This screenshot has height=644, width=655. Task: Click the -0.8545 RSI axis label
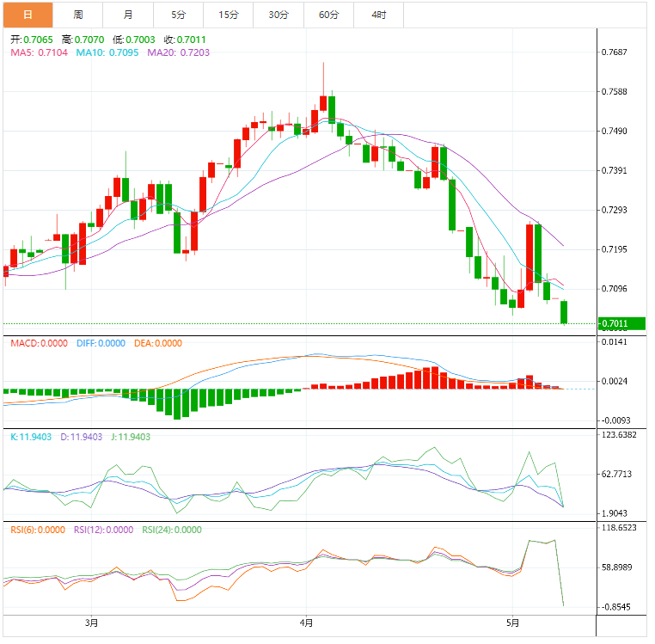pyautogui.click(x=615, y=607)
